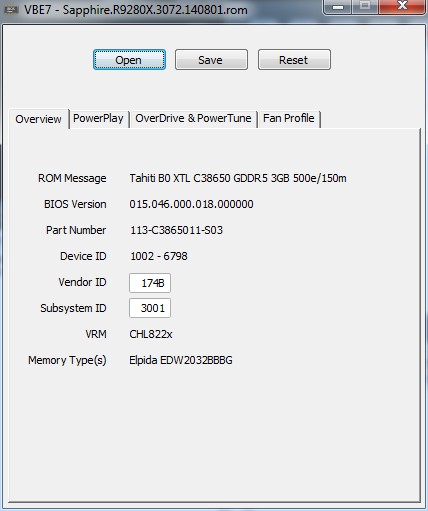Viewport: 428px width, 511px height.
Task: Click memory type Elpida EDW2032BBBG
Action: pyautogui.click(x=181, y=360)
